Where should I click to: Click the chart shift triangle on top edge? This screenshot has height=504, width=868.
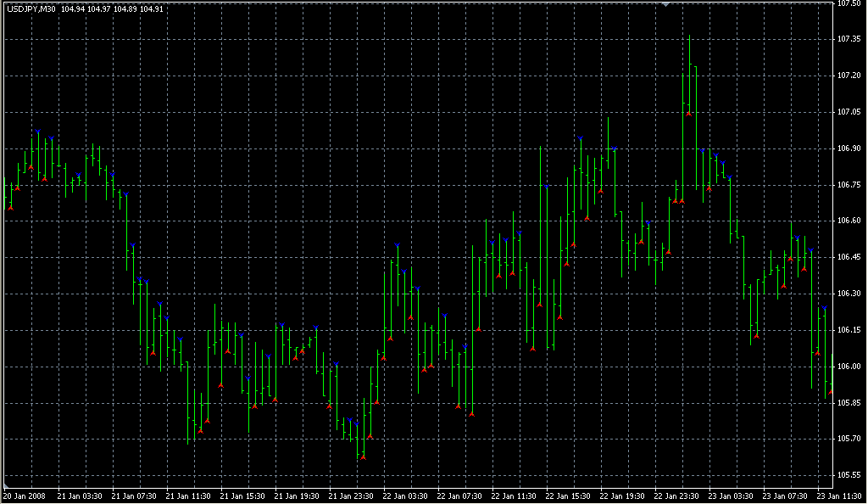666,5
